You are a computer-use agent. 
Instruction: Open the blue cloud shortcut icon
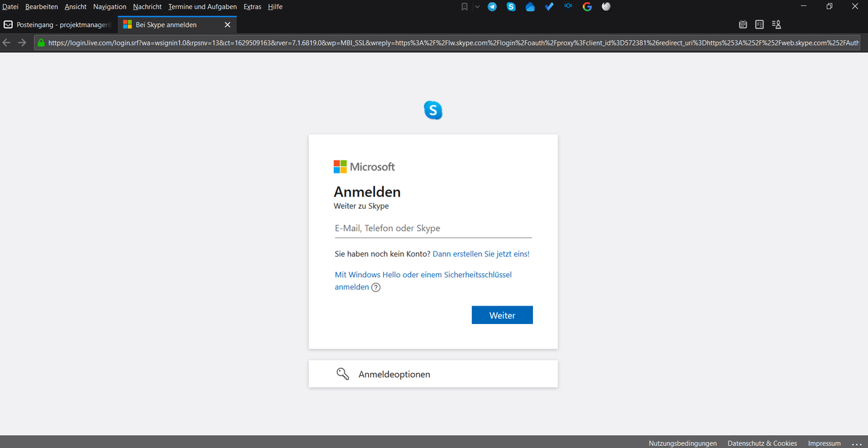(x=530, y=7)
